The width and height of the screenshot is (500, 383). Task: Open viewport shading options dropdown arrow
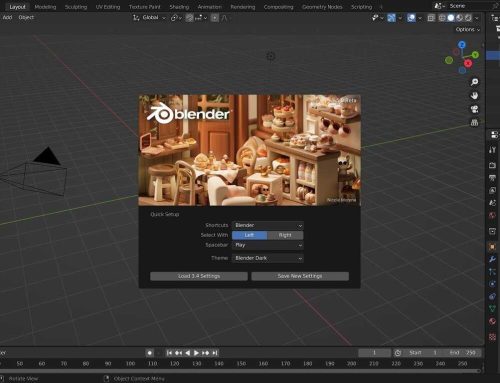[477, 18]
